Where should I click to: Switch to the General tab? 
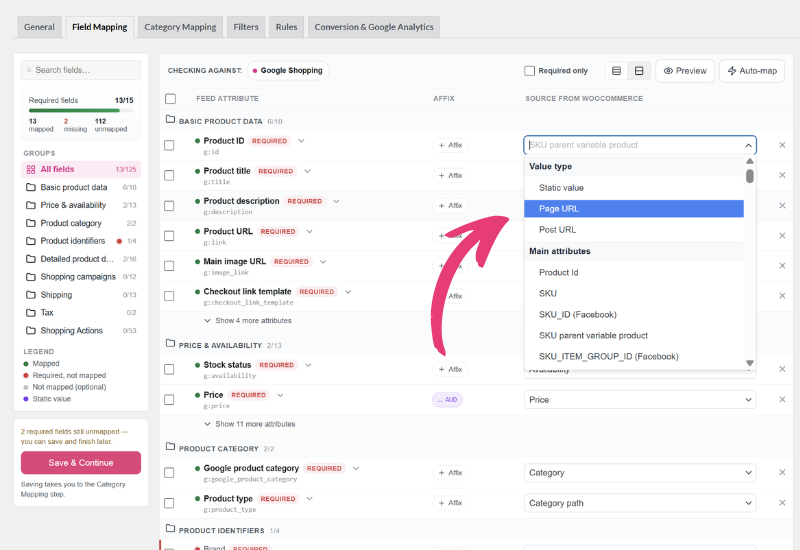pyautogui.click(x=39, y=27)
